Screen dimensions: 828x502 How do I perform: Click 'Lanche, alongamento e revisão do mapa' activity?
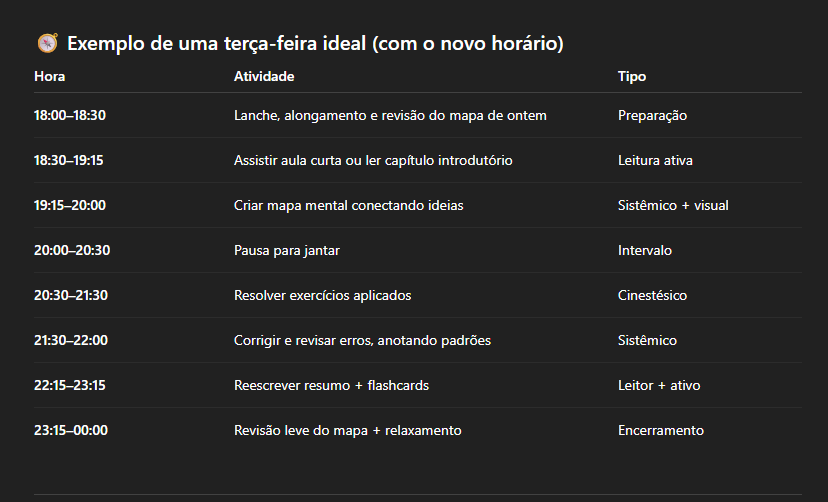click(x=390, y=116)
